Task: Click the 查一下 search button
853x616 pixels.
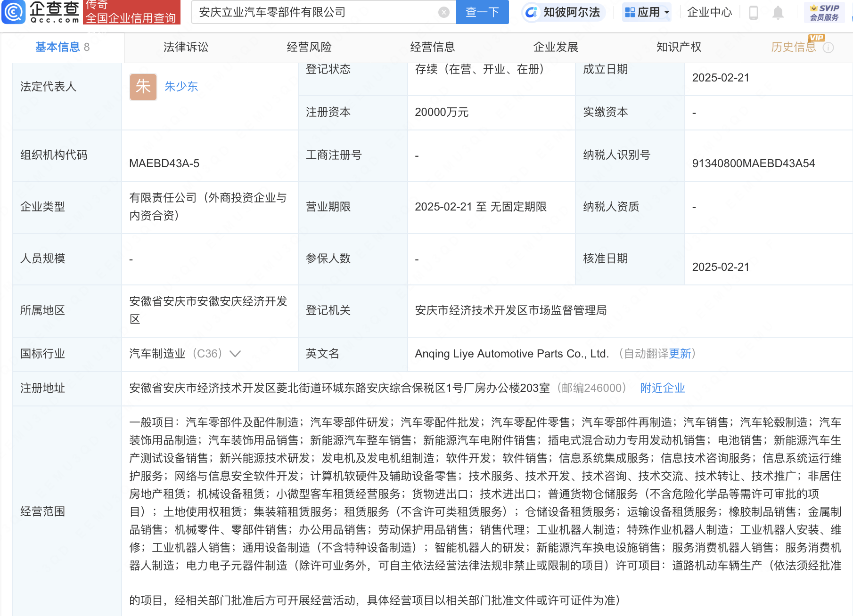Action: tap(482, 12)
